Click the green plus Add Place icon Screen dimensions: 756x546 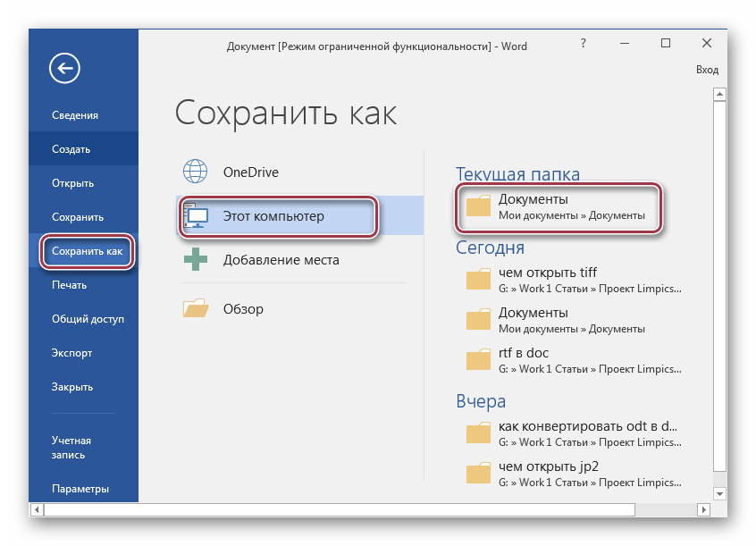tap(195, 261)
